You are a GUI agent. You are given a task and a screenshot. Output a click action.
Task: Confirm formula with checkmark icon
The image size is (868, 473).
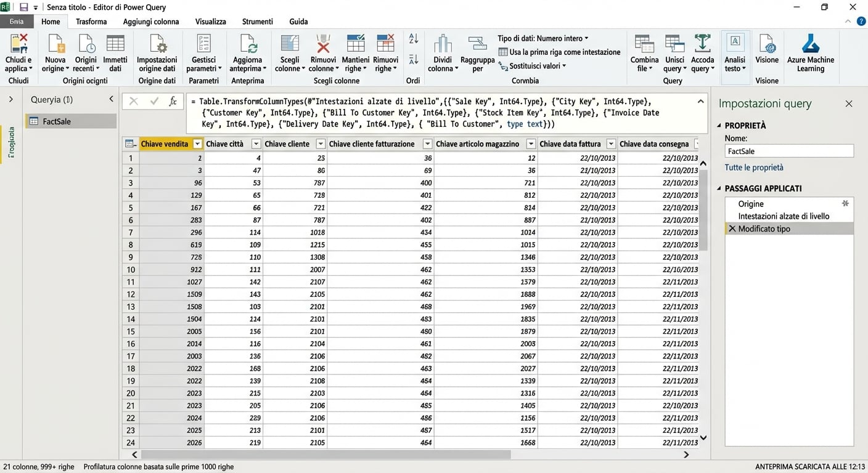(x=154, y=102)
